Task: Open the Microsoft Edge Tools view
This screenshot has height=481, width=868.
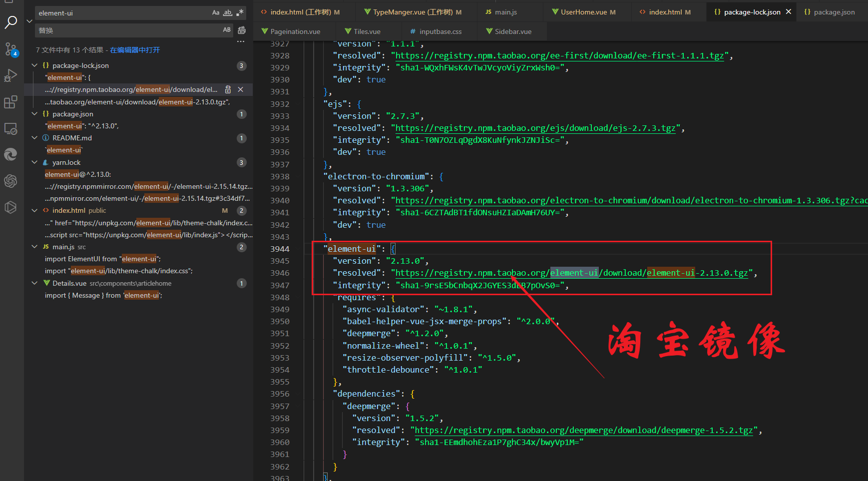Action: tap(11, 154)
